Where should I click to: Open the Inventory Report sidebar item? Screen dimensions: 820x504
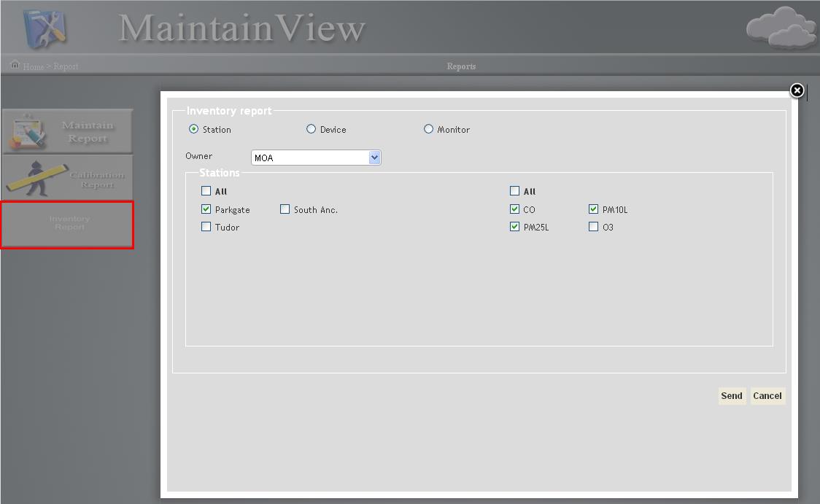pos(67,224)
